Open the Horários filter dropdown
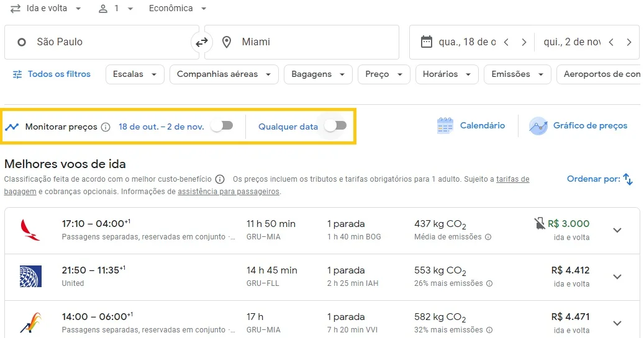644x338 pixels. click(447, 74)
